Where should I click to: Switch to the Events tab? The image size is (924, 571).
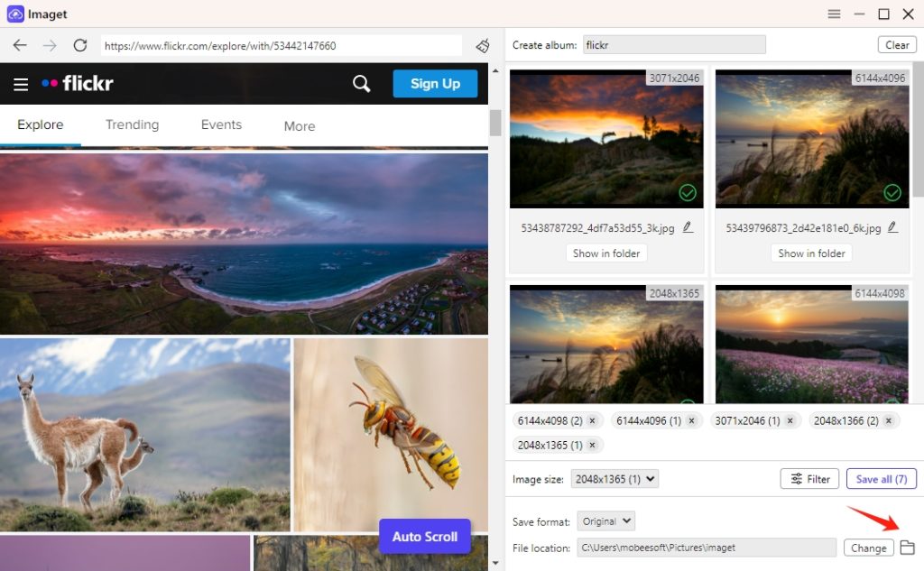click(x=220, y=125)
